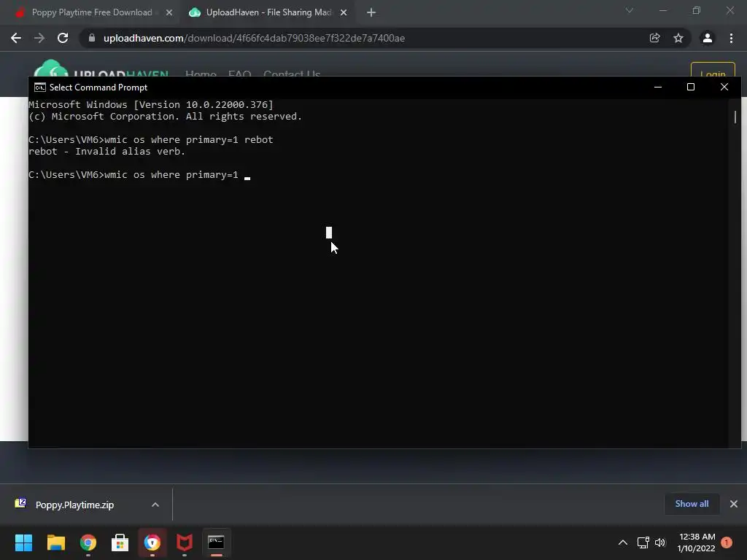Reload the UploadHaven page

[x=63, y=38]
